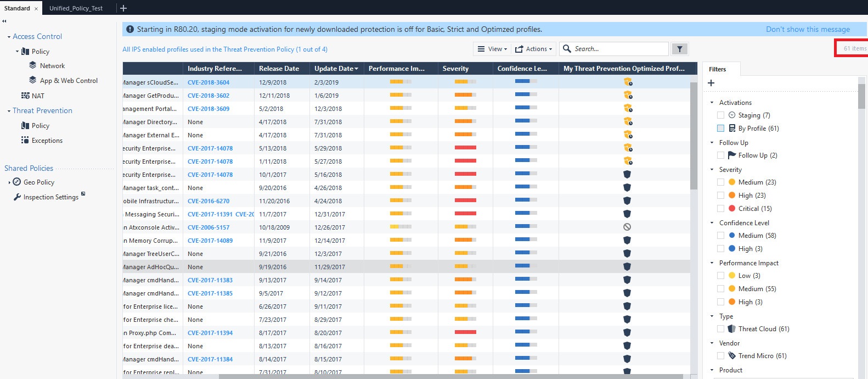This screenshot has height=379, width=868.
Task: Check the Critical (15) severity filter
Action: pos(720,209)
